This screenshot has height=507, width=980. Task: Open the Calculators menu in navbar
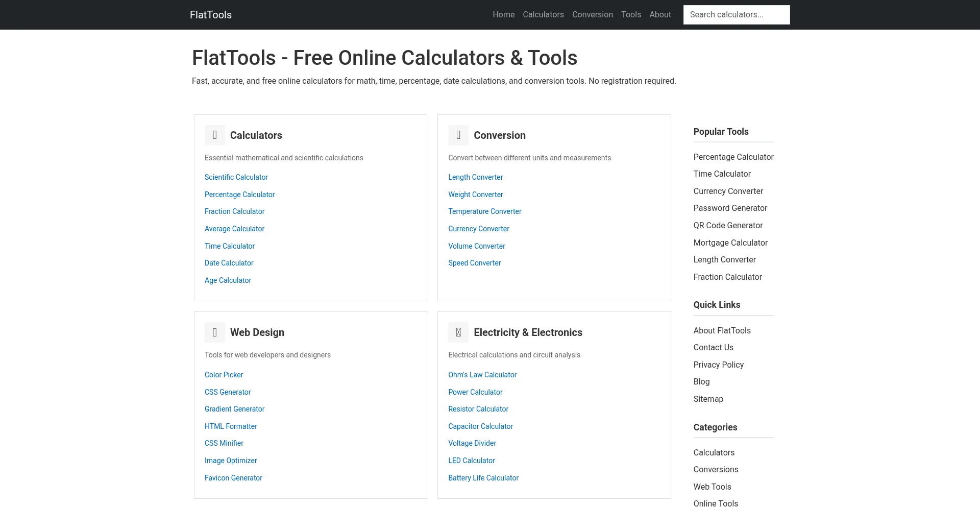click(543, 15)
